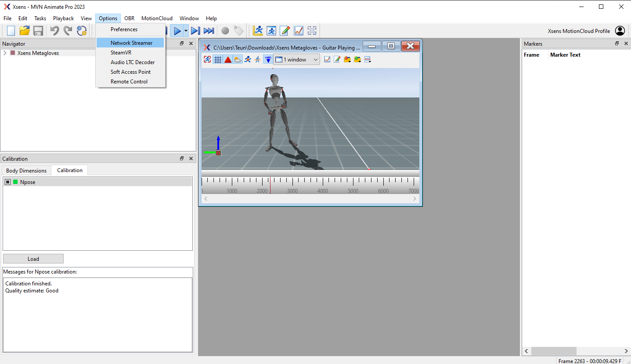Viewport: 631px width, 364px height.
Task: Toggle the red triangle icon in viewport toolbar
Action: pyautogui.click(x=227, y=59)
